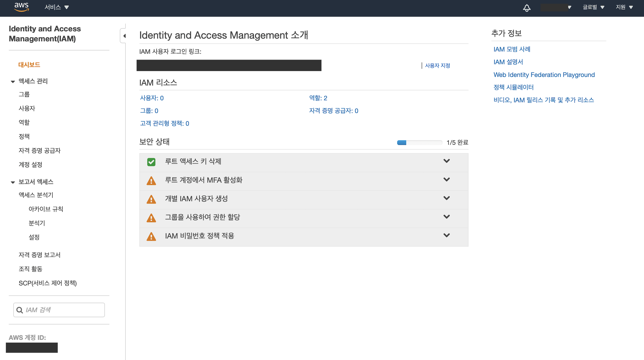Open the 정책 시뮬레이터 link
Screen dimensions: 644x360
[514, 87]
